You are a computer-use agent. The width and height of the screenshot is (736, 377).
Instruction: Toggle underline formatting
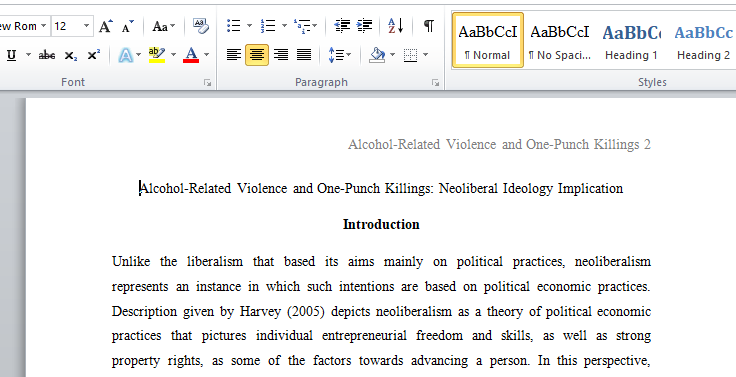pos(12,55)
